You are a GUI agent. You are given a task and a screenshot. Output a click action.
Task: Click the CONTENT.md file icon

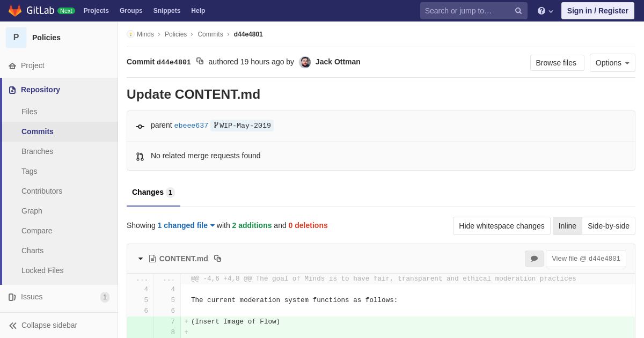(152, 259)
